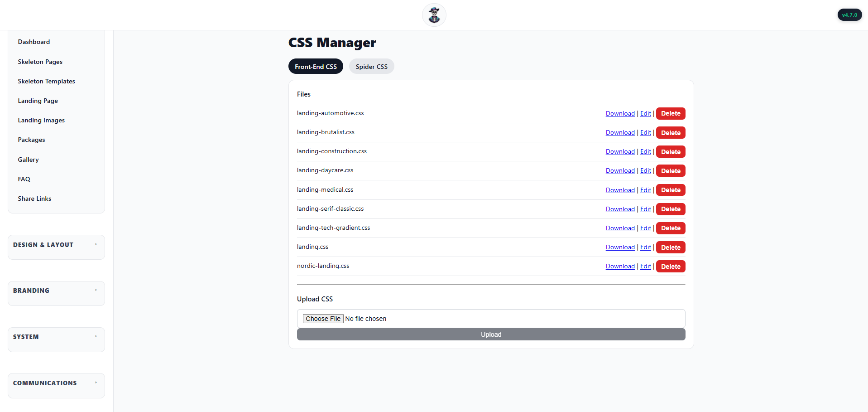Select the Front-End CSS tab
Image resolution: width=868 pixels, height=412 pixels.
[316, 67]
